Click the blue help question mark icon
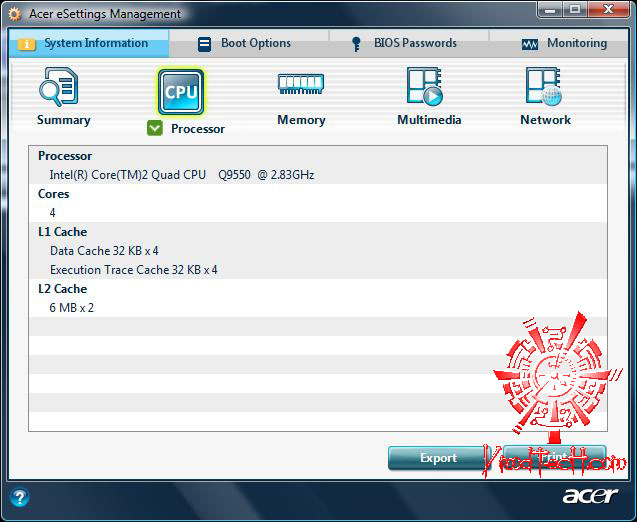Image resolution: width=637 pixels, height=522 pixels. coord(20,497)
